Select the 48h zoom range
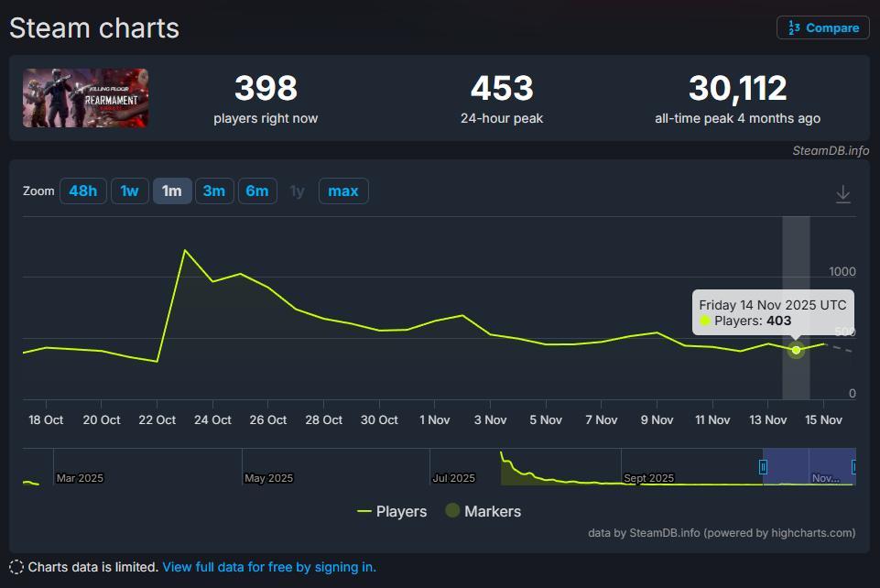 click(x=83, y=191)
